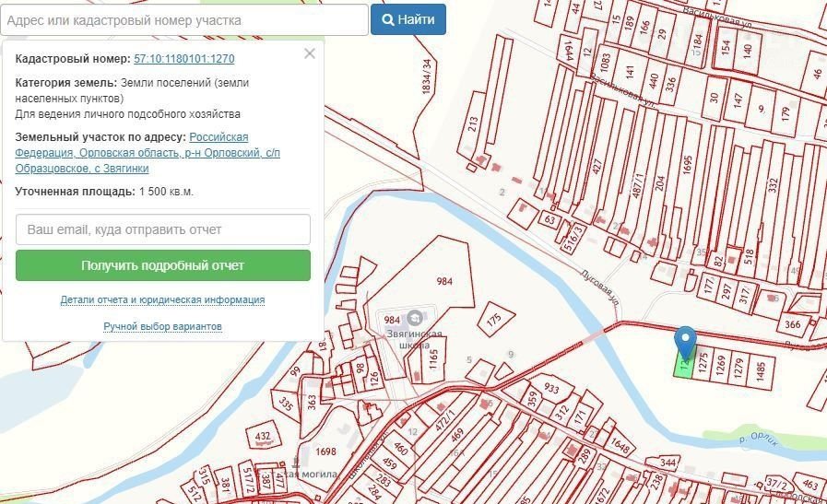Image resolution: width=827 pixels, height=504 pixels.
Task: Click the email field for the report
Action: 163,229
